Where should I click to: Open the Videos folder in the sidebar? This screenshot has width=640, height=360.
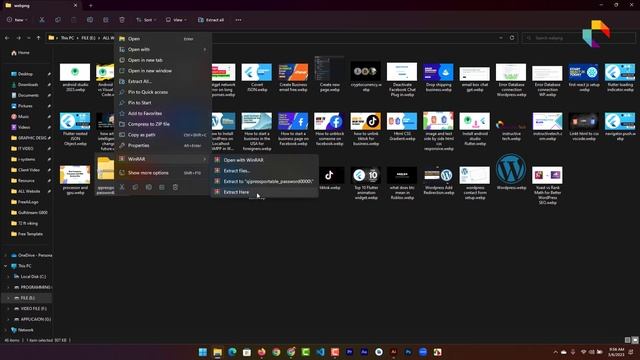tap(24, 127)
